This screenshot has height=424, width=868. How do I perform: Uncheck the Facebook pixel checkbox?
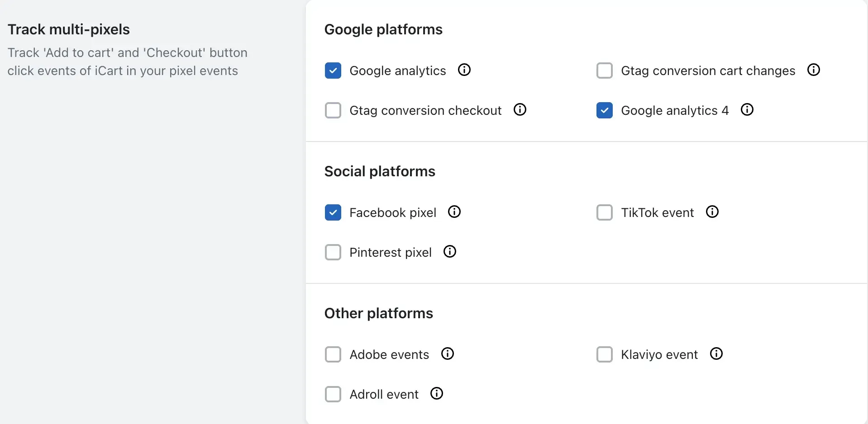[333, 212]
